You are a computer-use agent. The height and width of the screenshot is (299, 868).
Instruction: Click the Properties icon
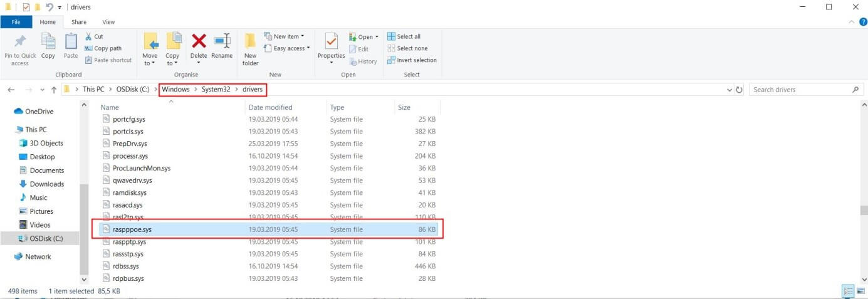[x=331, y=41]
